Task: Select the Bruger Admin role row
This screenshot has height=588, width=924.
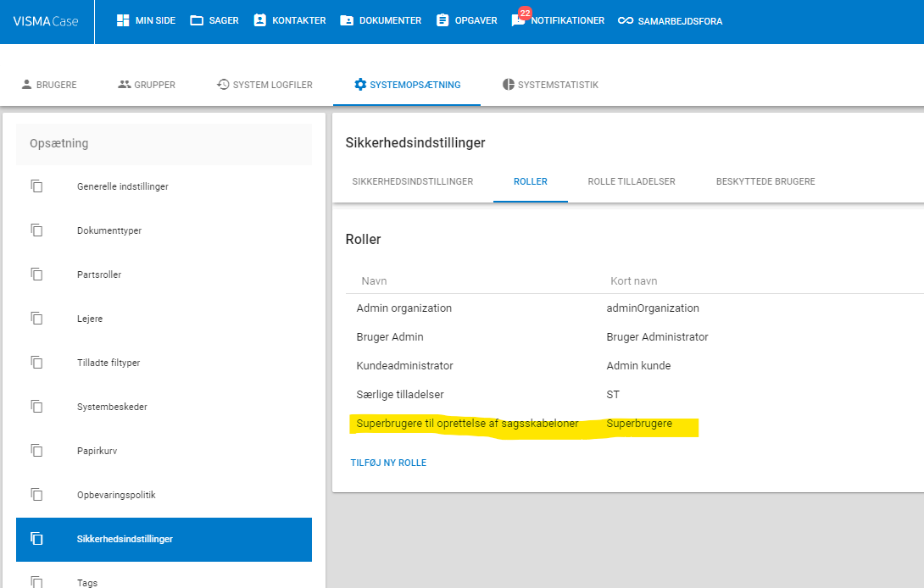Action: 635,337
